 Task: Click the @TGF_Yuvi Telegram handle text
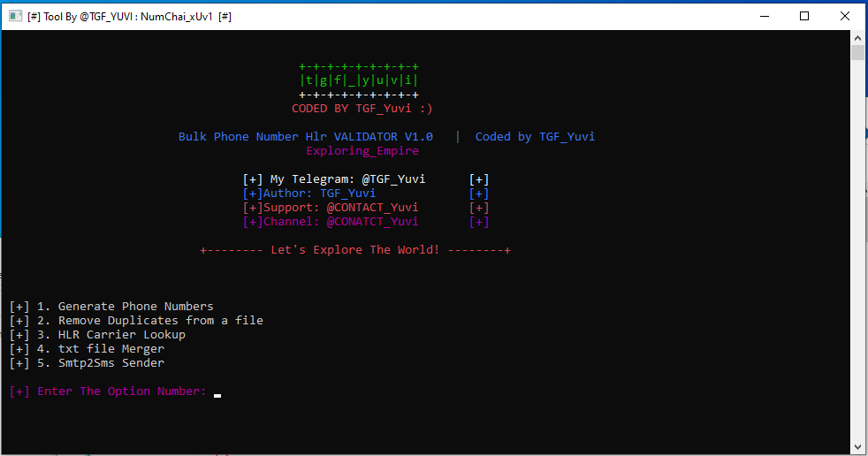pyautogui.click(x=393, y=179)
